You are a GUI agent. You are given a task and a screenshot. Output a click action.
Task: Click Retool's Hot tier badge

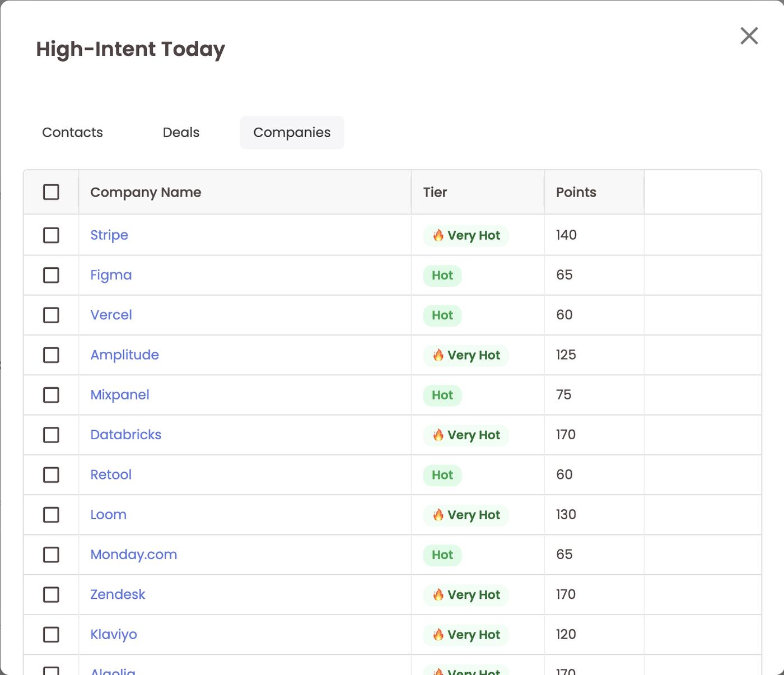click(x=442, y=475)
